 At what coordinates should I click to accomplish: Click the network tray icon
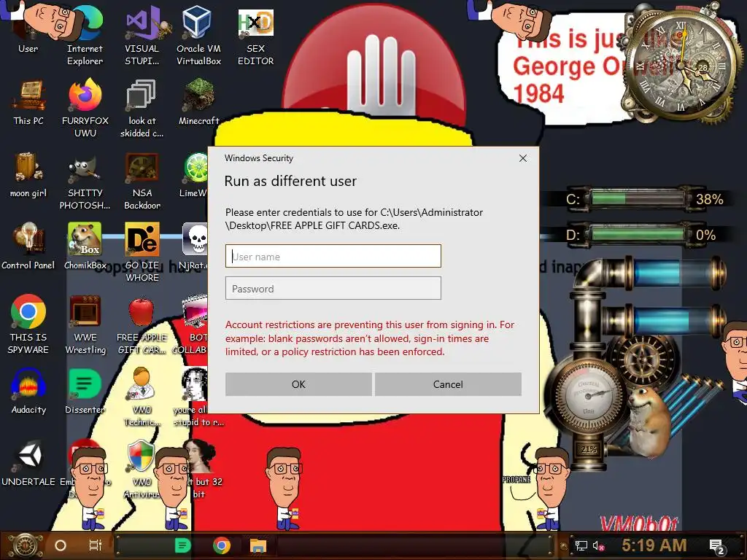[581, 545]
